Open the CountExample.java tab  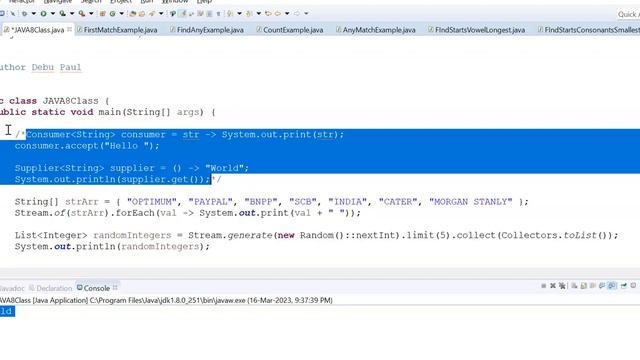coord(293,30)
